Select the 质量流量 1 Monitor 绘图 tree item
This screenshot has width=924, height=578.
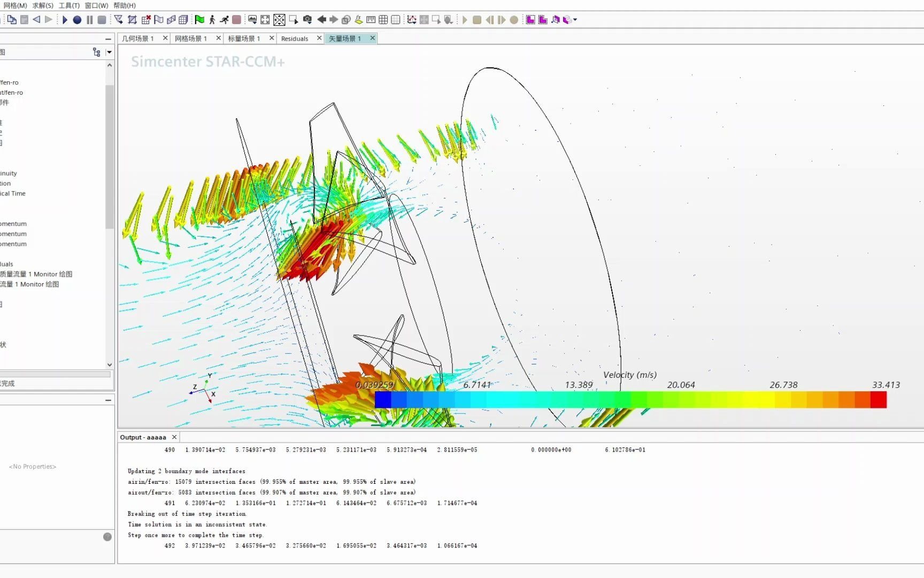click(36, 274)
